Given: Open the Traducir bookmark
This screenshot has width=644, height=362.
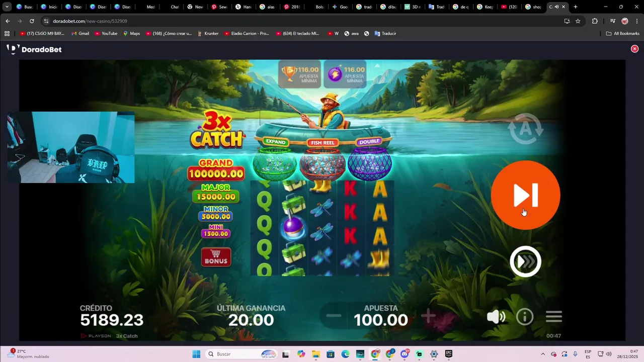Looking at the screenshot, I should [385, 34].
